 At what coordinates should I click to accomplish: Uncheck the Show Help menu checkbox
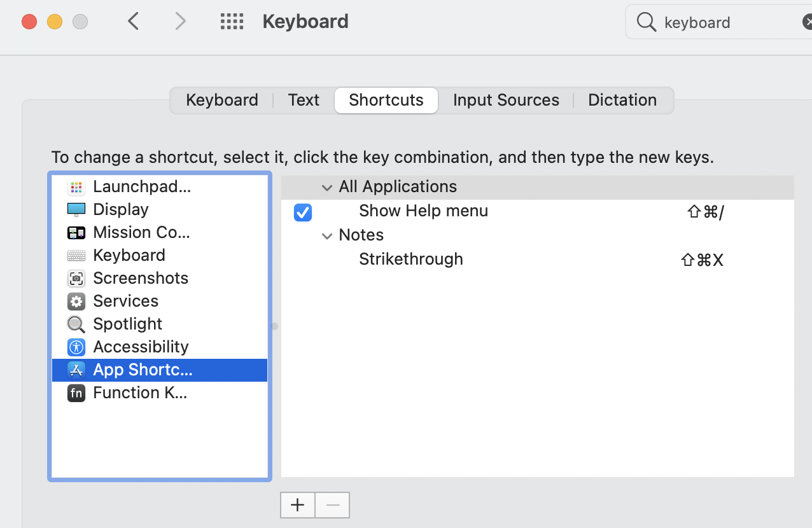click(x=303, y=212)
